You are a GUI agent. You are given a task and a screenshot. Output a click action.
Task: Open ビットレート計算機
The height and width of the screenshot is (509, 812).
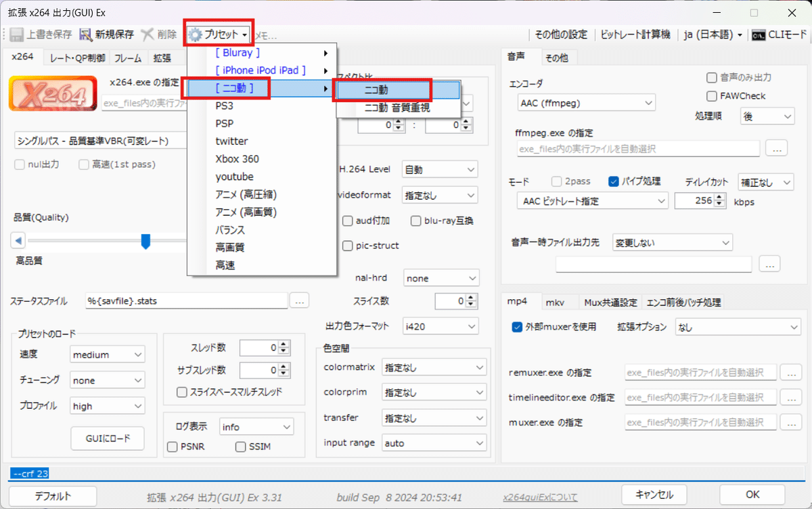(x=635, y=35)
